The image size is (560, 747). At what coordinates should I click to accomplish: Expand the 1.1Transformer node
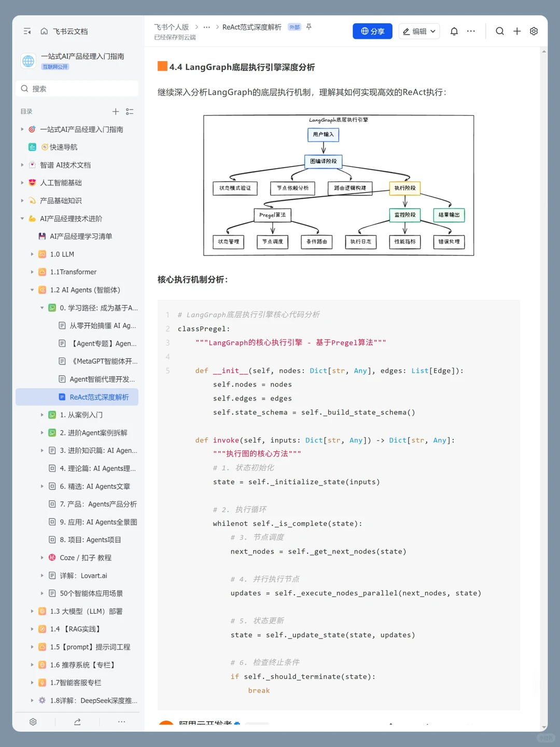(32, 272)
